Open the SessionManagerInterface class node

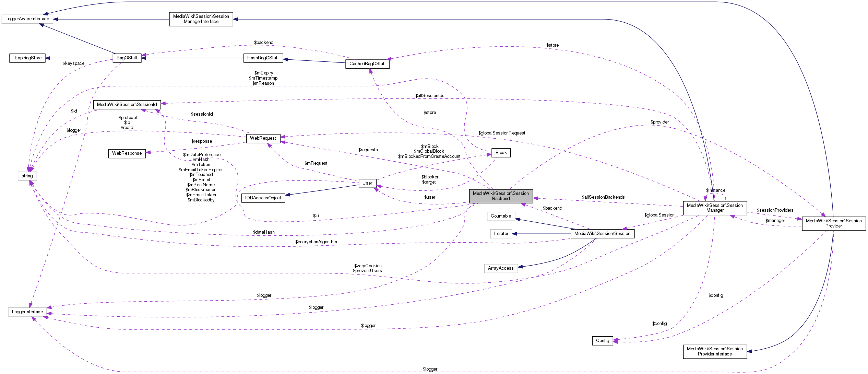pyautogui.click(x=201, y=19)
